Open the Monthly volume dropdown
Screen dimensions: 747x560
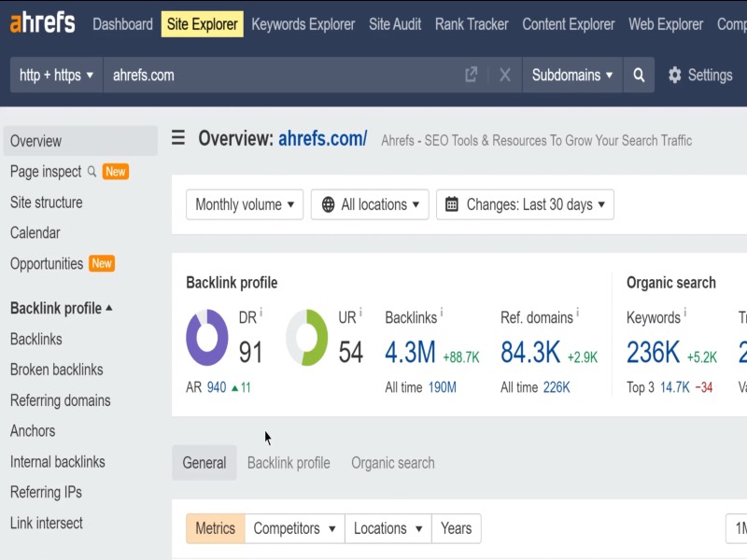coord(245,204)
